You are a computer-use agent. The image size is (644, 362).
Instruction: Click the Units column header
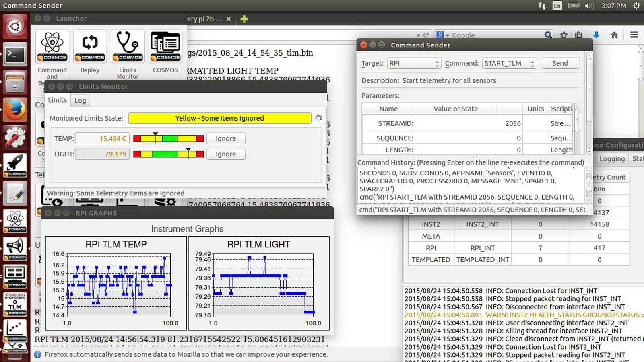[536, 109]
